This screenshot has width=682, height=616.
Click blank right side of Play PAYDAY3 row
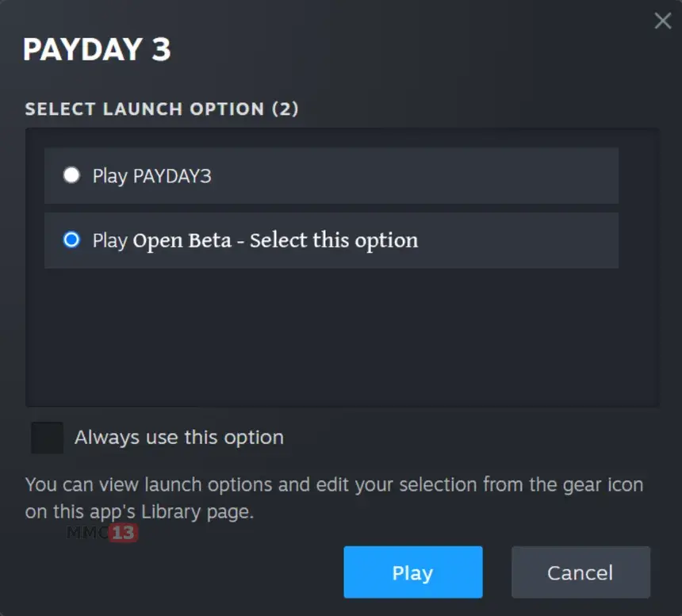tap(476, 176)
